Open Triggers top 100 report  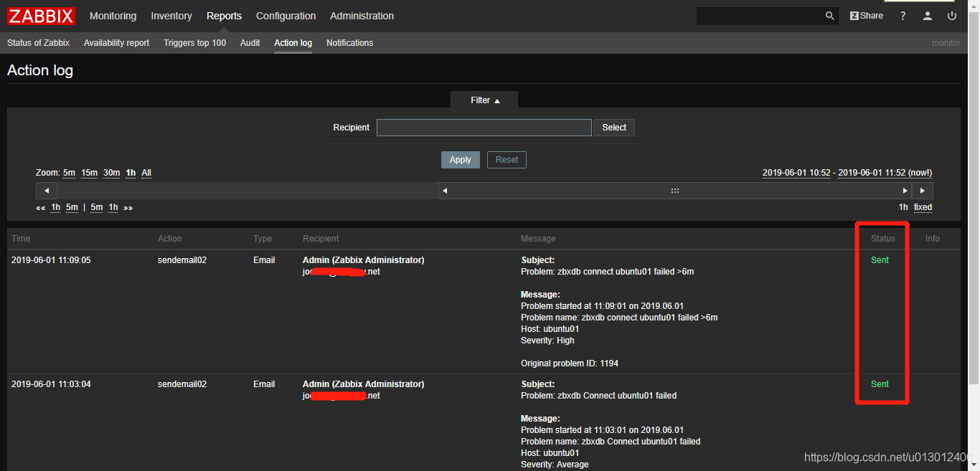coord(194,43)
